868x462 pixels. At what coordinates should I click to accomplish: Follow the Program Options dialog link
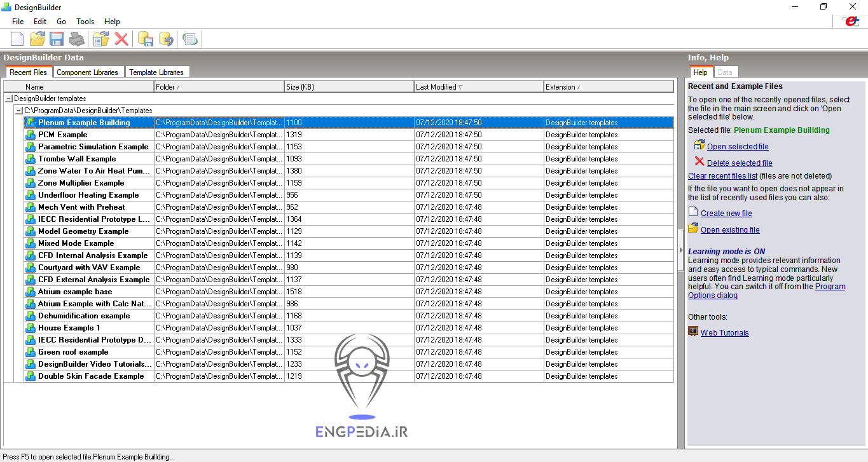pos(712,295)
